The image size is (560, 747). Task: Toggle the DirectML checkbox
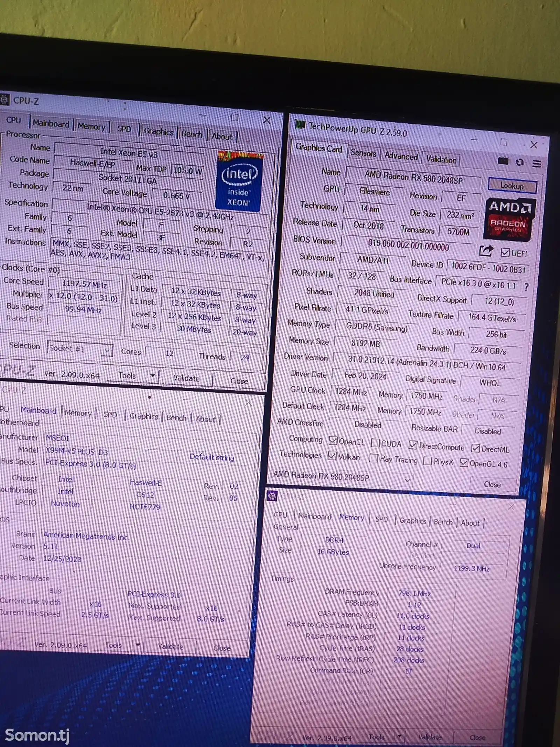(475, 448)
